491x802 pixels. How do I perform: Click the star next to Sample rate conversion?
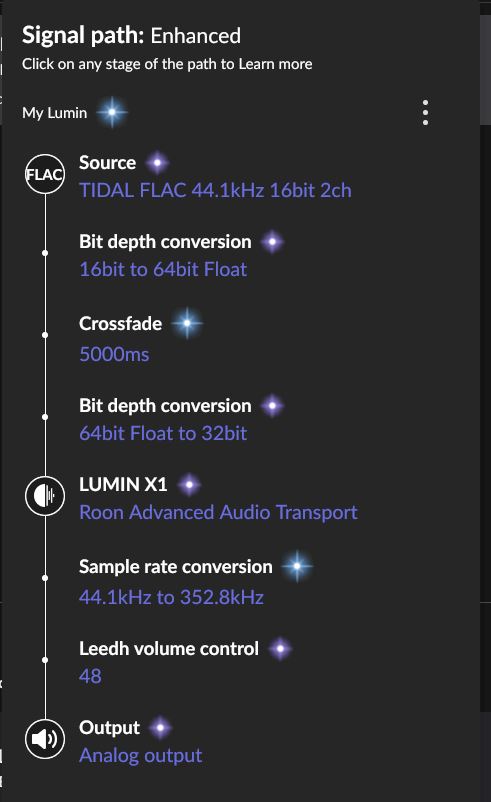pos(297,566)
